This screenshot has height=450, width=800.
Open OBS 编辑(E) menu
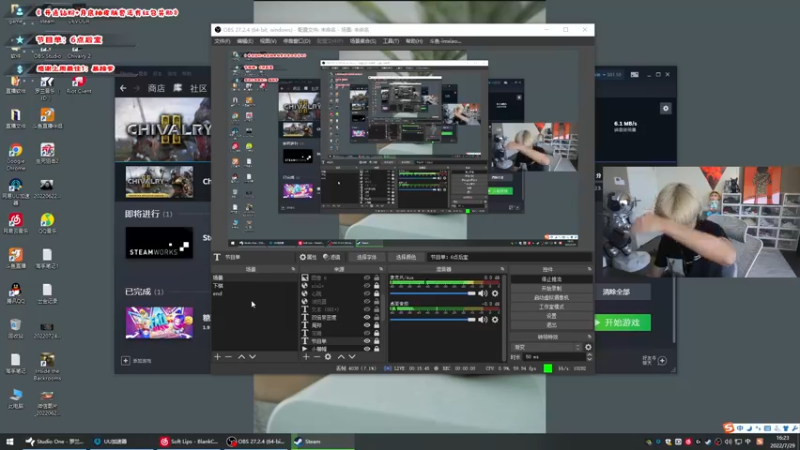[x=245, y=41]
